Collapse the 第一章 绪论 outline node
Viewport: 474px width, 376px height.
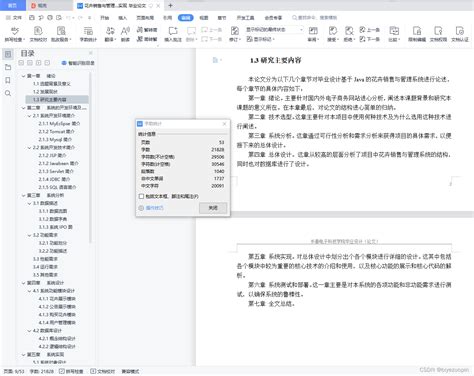click(x=23, y=76)
